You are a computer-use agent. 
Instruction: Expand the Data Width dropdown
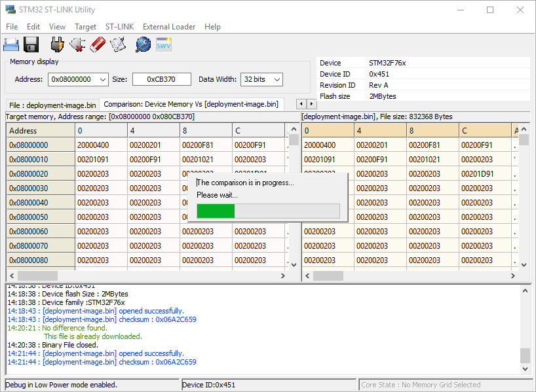[x=277, y=80]
